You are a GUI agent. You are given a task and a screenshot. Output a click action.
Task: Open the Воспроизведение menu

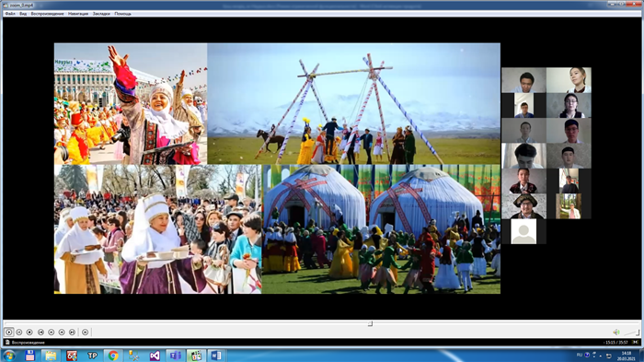tap(47, 14)
